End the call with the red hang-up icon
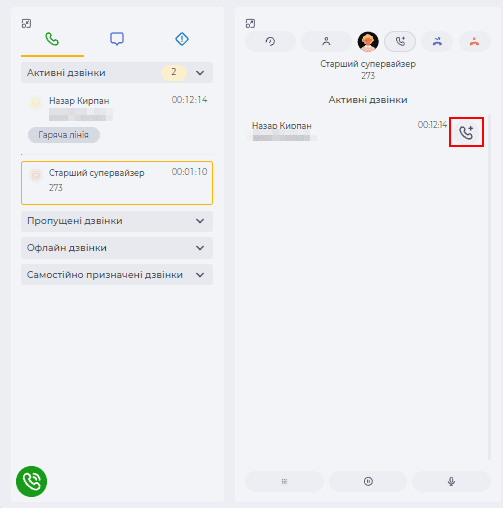The width and height of the screenshot is (503, 508). point(475,41)
